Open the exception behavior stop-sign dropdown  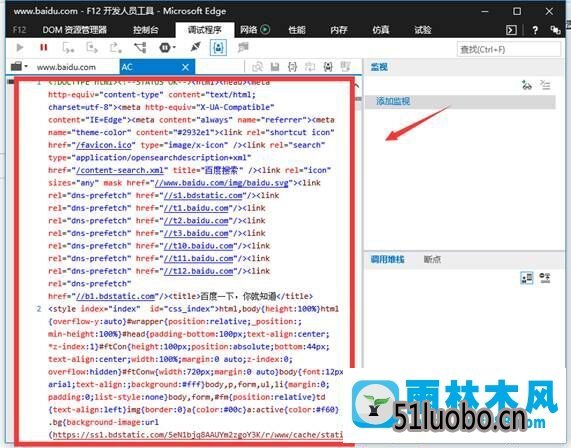coord(167,47)
